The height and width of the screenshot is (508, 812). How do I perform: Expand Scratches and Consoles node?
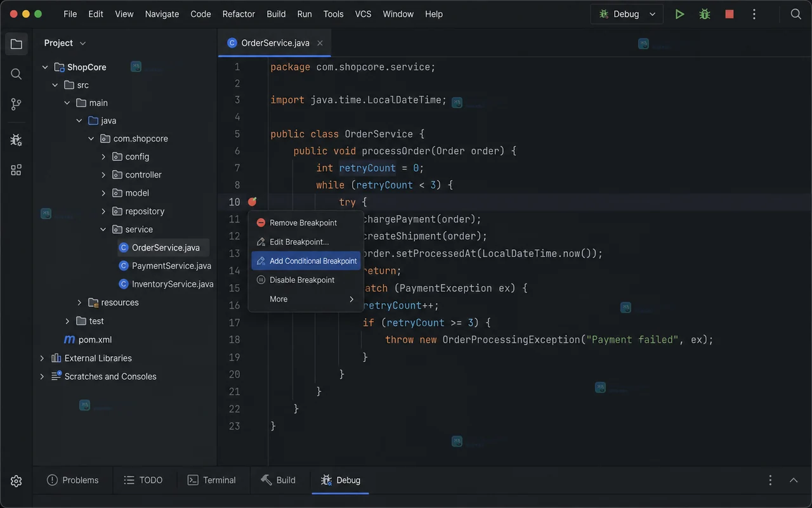[x=43, y=377]
